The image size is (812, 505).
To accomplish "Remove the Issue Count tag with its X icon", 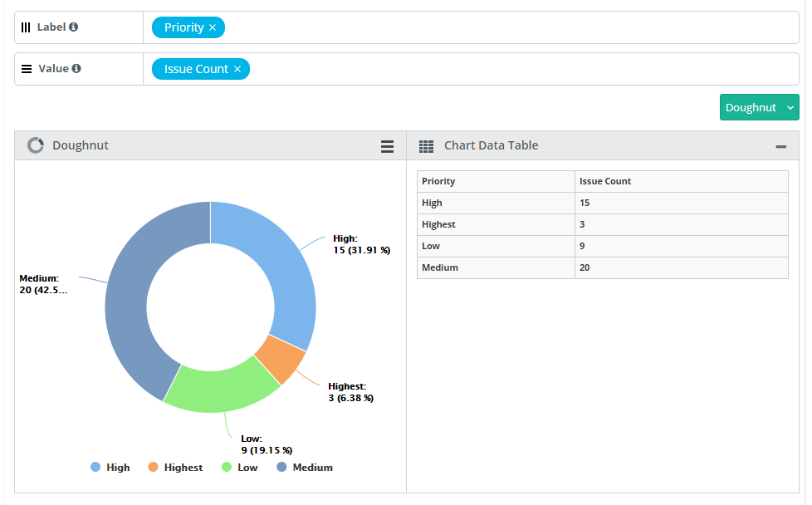I will [238, 69].
